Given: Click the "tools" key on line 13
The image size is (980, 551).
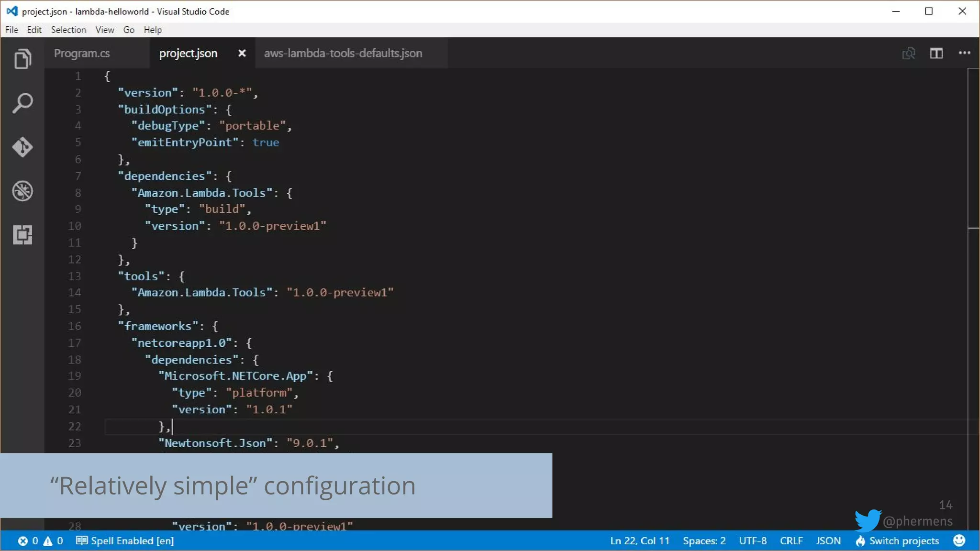Looking at the screenshot, I should pos(141,276).
